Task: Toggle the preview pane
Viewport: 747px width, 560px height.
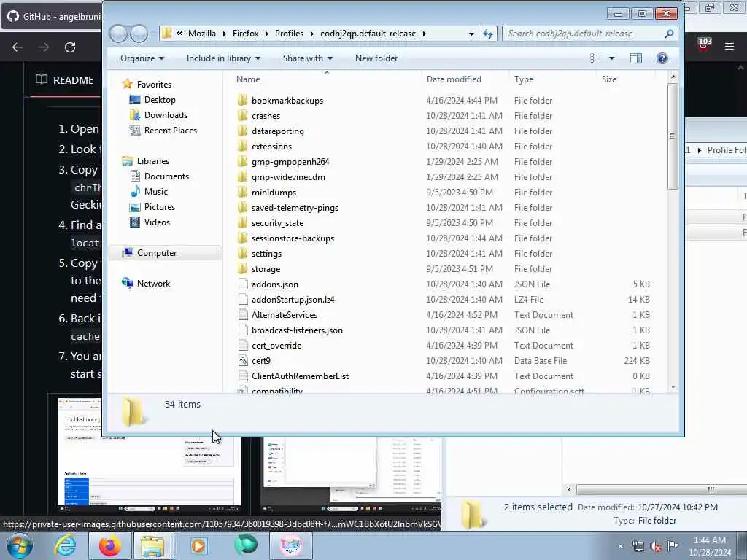Action: click(x=635, y=58)
